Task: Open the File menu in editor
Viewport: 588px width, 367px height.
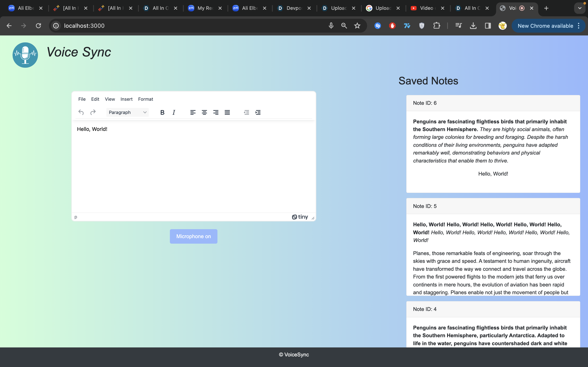Action: tap(82, 99)
